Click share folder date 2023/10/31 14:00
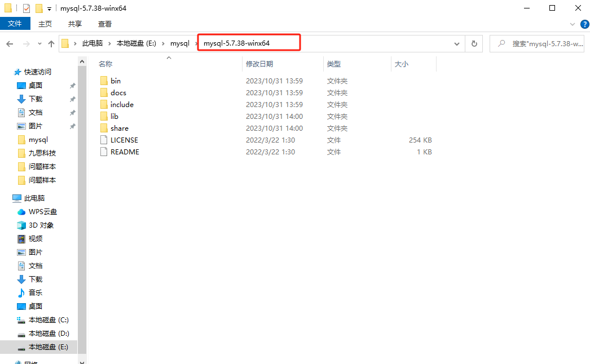Viewport: 590px width, 364px height. point(274,128)
